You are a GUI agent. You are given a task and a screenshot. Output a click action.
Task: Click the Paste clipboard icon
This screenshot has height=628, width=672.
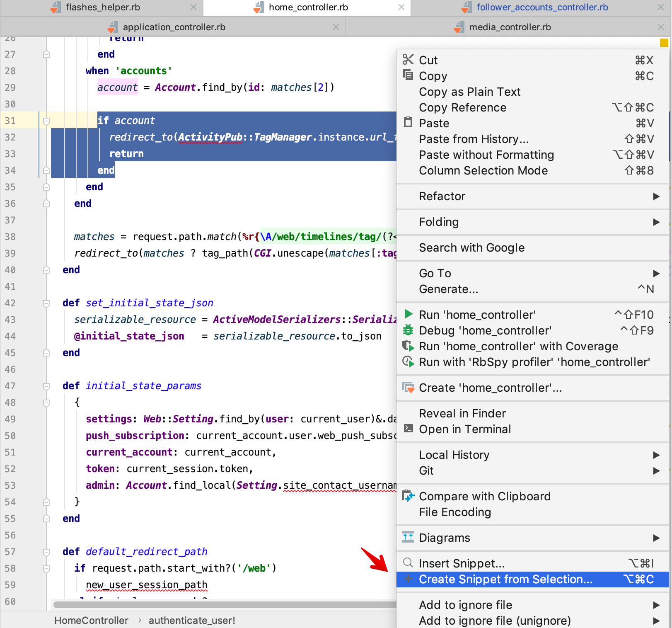tap(408, 123)
